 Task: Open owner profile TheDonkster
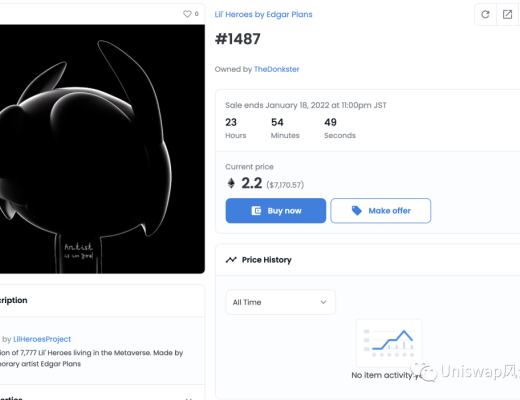pos(277,69)
